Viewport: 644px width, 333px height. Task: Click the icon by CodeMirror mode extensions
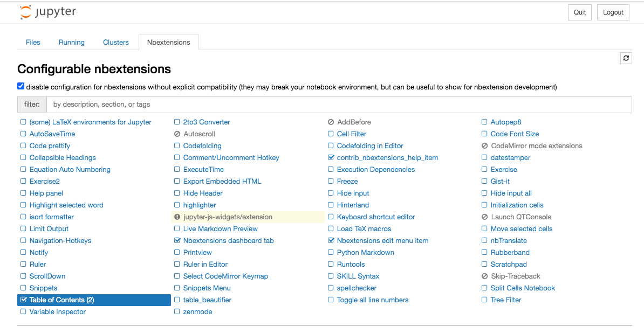[x=484, y=145]
